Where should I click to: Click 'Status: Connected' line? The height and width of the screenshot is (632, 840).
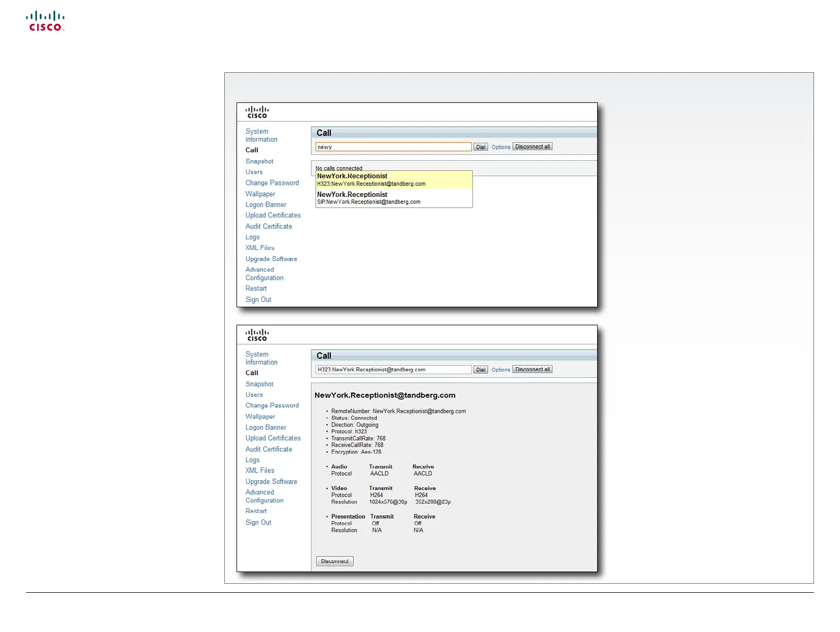[x=354, y=418]
